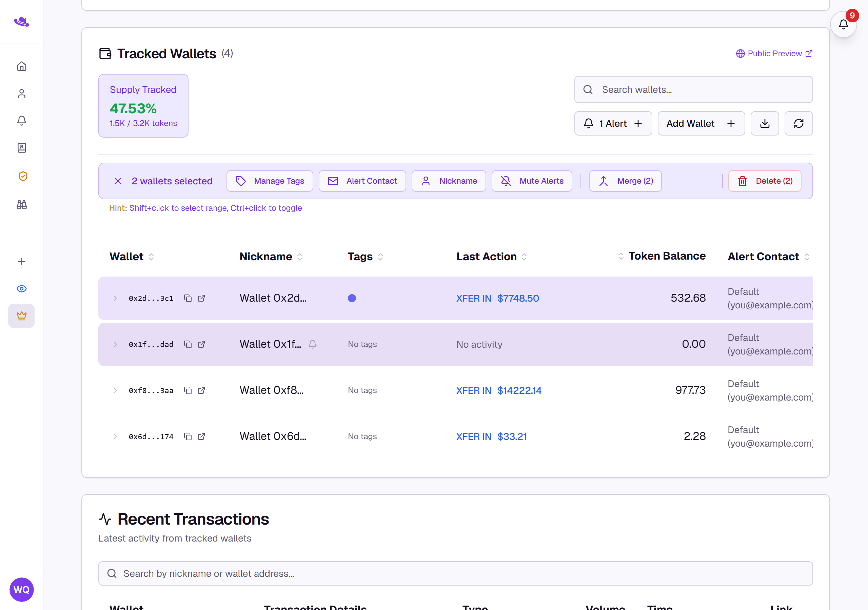Screen dimensions: 868x610
Task: Open wallet 0xf8...3aa in external explorer
Action: click(x=201, y=390)
